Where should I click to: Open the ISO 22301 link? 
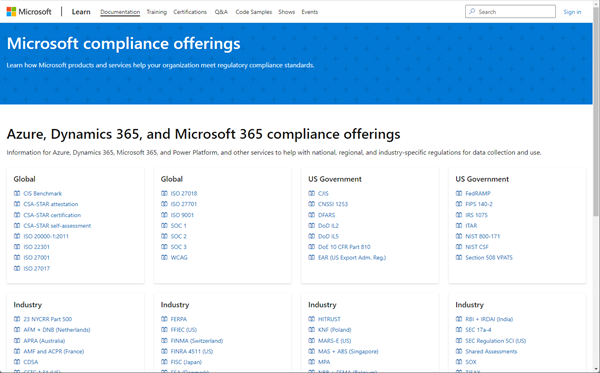[x=36, y=247]
